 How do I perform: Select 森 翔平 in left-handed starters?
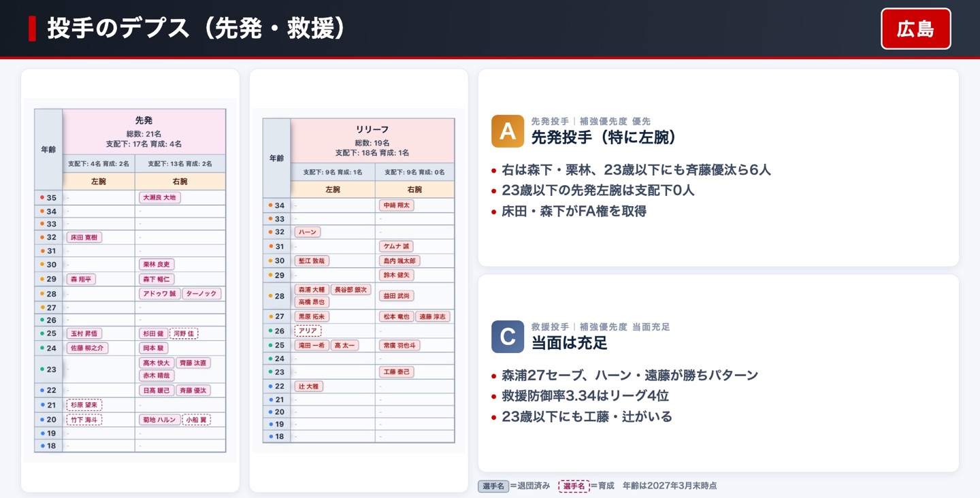click(x=81, y=279)
